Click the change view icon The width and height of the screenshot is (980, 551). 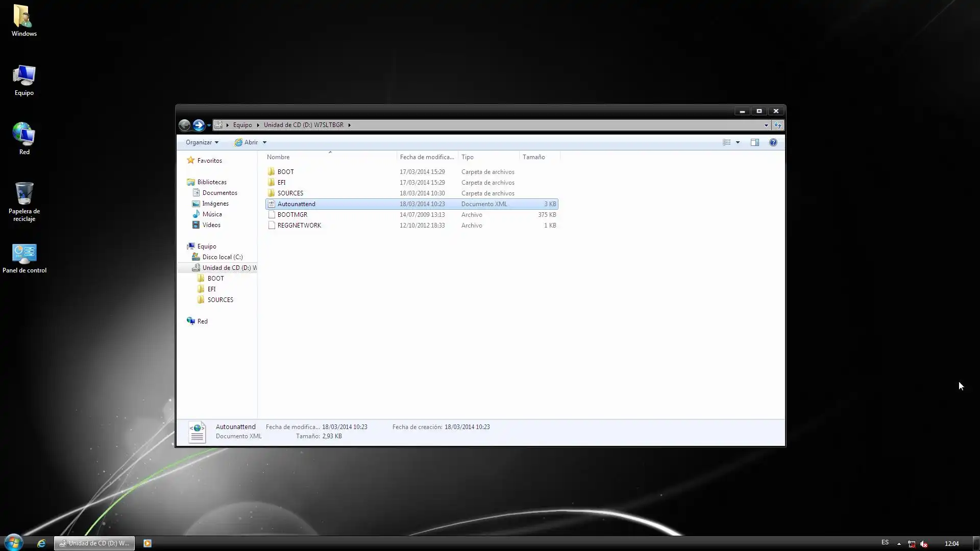point(726,142)
